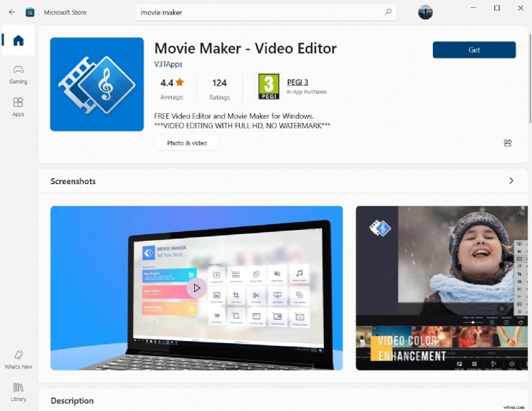Click the What's New sidebar icon

coord(18,359)
